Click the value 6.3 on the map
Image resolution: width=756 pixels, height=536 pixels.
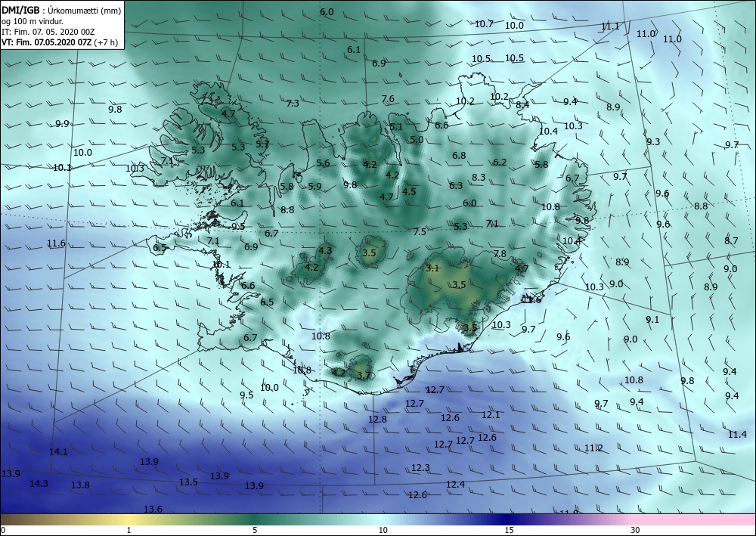coord(456,185)
